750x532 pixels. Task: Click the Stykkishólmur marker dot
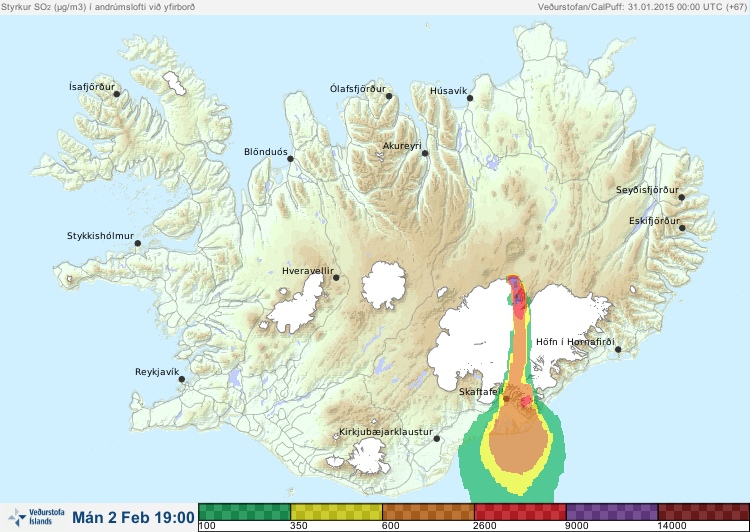(138, 244)
